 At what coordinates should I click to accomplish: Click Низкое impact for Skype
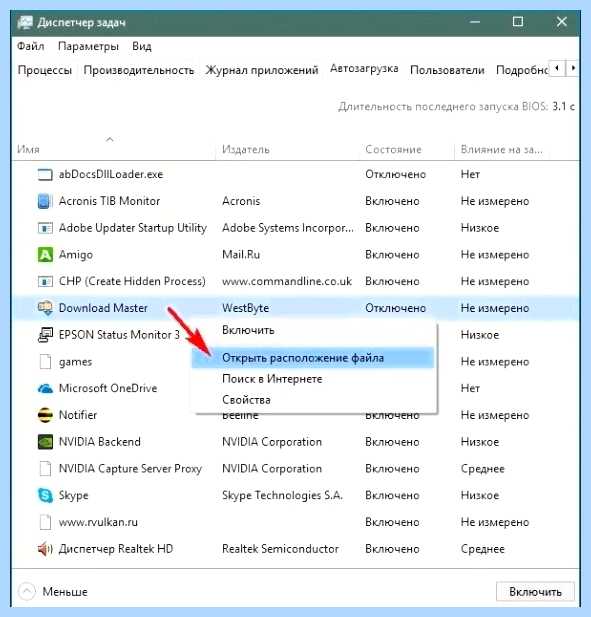pyautogui.click(x=480, y=495)
